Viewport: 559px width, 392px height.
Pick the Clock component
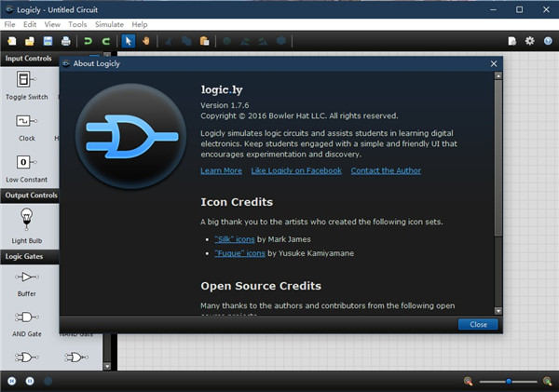tap(27, 128)
